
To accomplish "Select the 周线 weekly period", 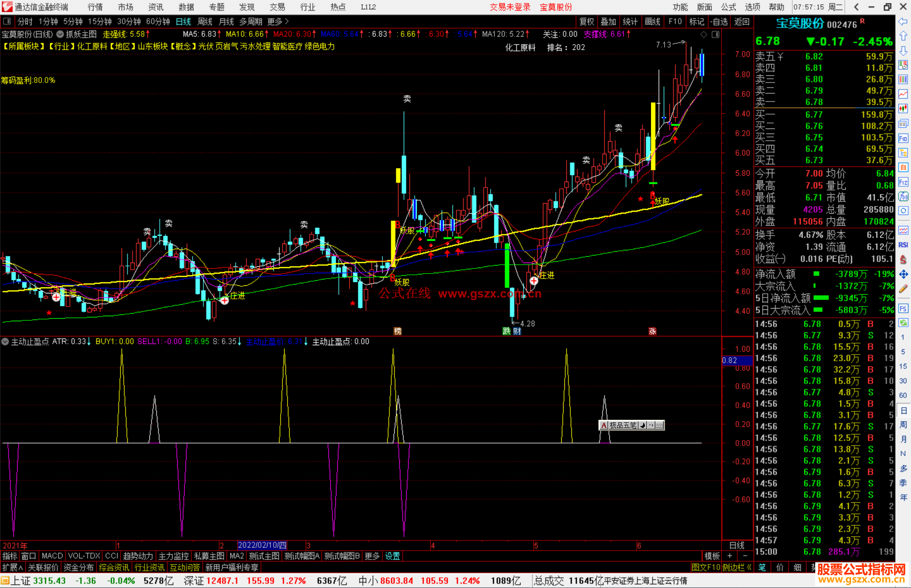I will [x=205, y=21].
